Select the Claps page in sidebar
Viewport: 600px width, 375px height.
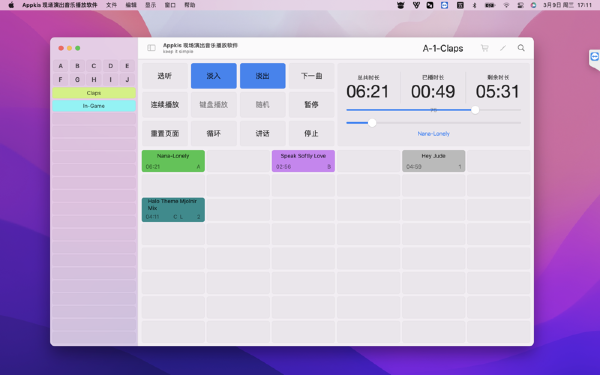pos(94,93)
